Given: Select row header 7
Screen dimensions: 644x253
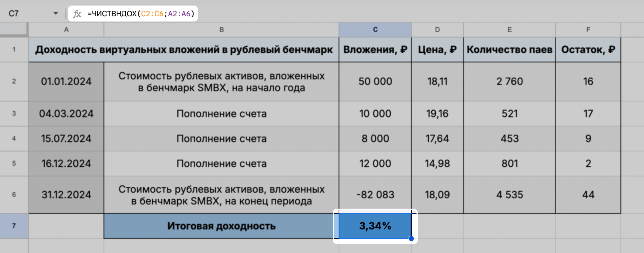Looking at the screenshot, I should click(x=14, y=226).
